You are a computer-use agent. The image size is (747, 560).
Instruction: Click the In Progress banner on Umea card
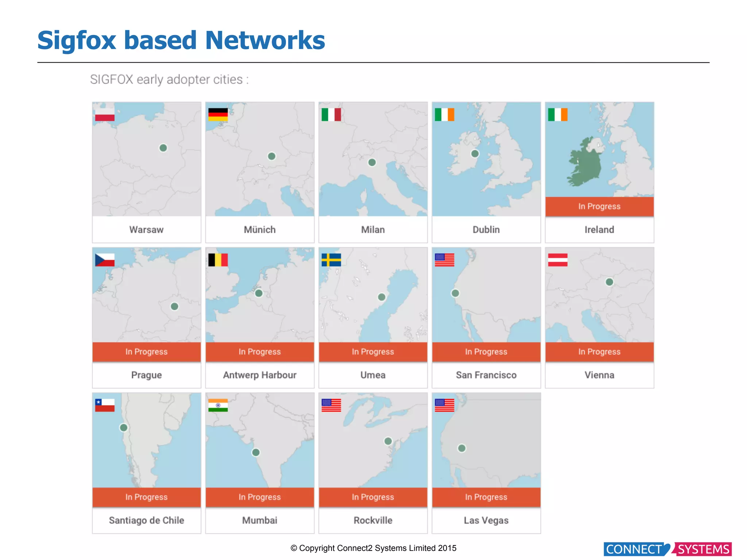click(373, 352)
